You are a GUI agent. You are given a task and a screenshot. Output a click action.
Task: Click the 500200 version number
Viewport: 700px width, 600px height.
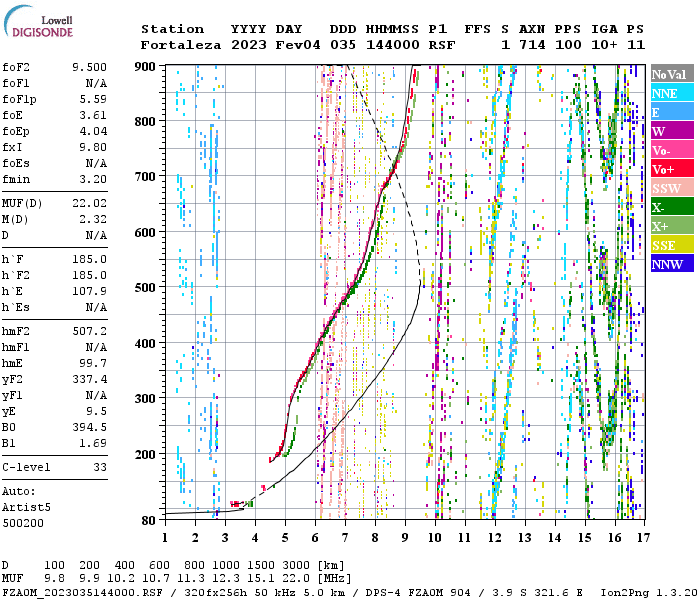(23, 523)
